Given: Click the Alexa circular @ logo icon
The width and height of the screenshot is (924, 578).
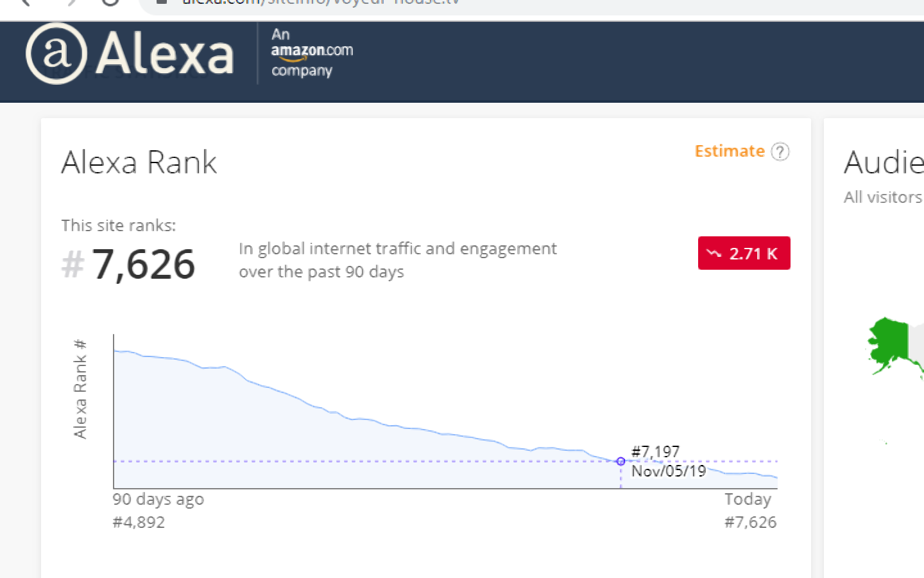Looking at the screenshot, I should pos(56,53).
